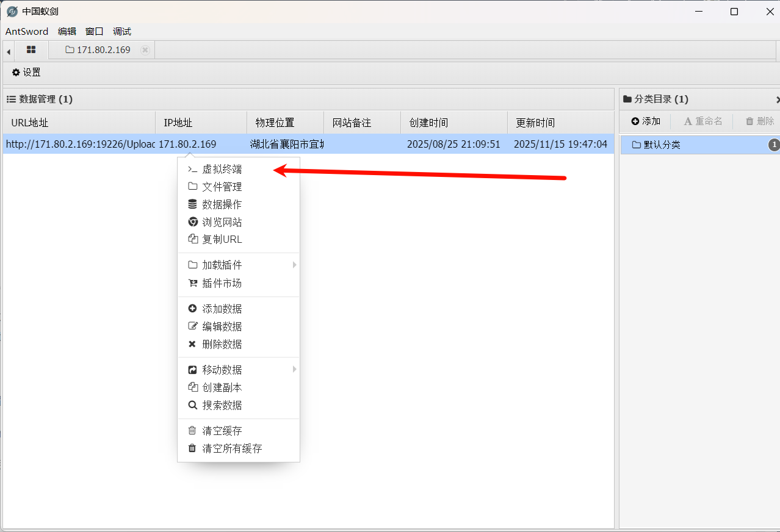780x532 pixels.
Task: Choose 复制URL in the context menu
Action: coord(239,240)
